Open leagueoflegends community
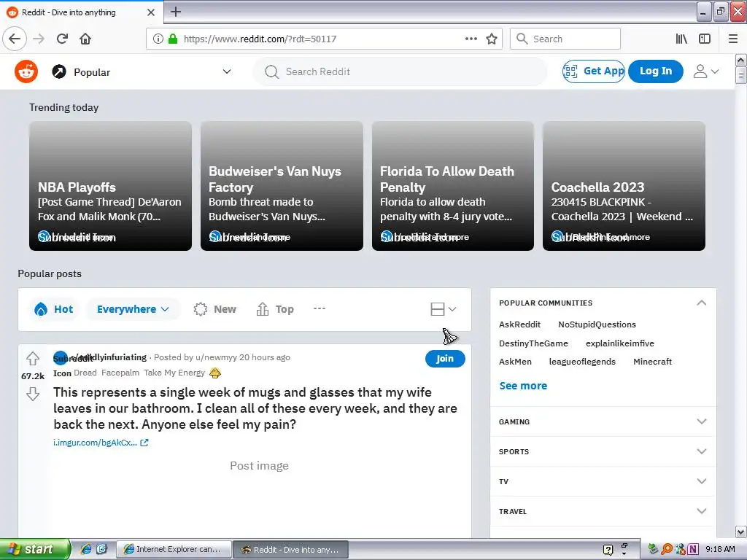Screen dimensions: 747x560 pos(582,362)
